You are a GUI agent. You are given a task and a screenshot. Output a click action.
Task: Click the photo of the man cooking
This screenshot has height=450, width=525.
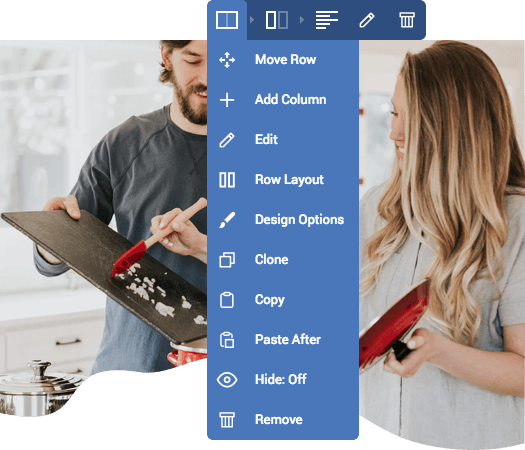point(103,228)
